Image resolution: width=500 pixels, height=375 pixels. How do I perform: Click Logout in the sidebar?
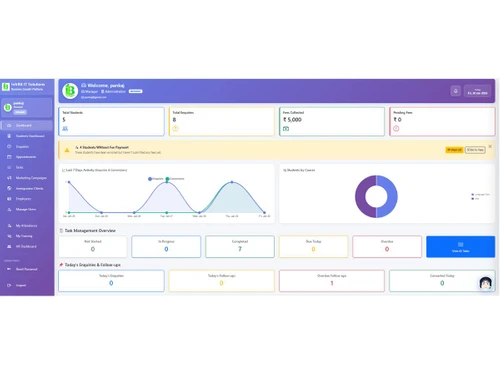point(27,285)
